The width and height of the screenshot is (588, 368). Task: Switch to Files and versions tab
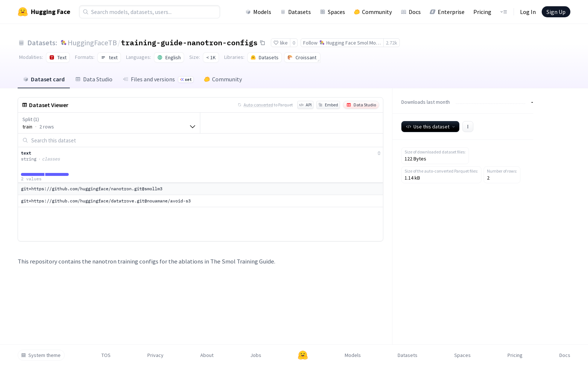point(158,79)
